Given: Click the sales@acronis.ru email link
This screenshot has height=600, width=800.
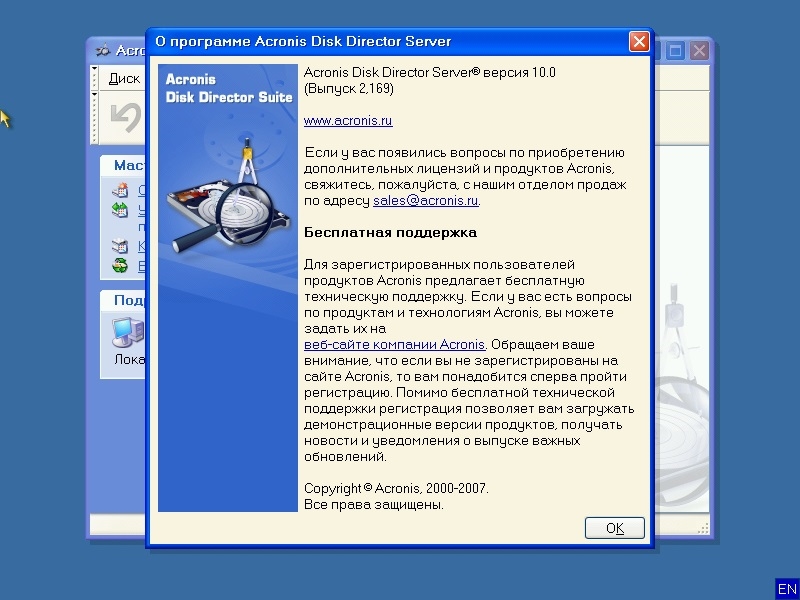Looking at the screenshot, I should point(426,200).
